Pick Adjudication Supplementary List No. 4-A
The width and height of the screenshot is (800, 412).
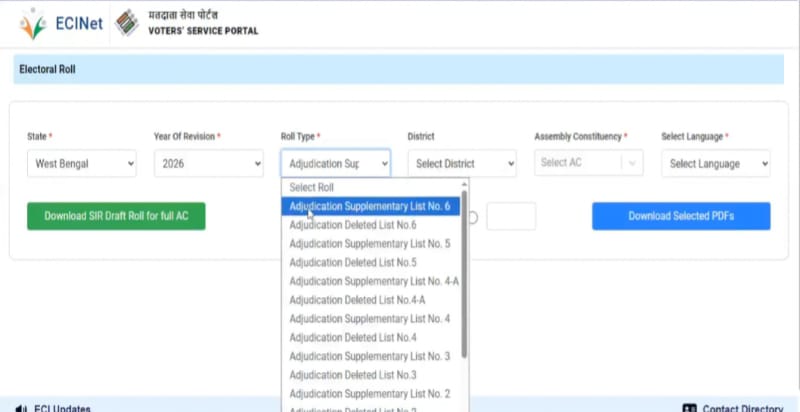pyautogui.click(x=373, y=281)
